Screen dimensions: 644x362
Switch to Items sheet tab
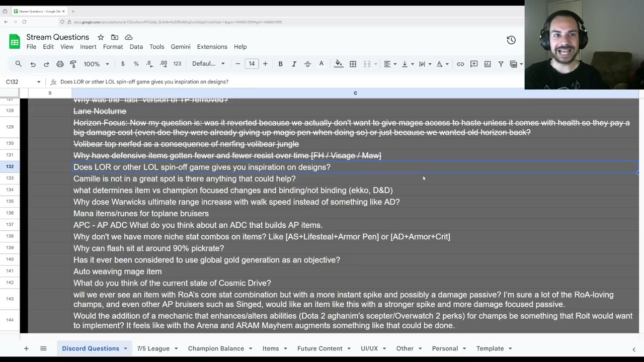(x=270, y=348)
